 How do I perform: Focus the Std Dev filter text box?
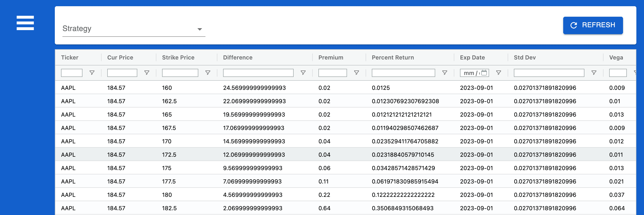point(549,73)
